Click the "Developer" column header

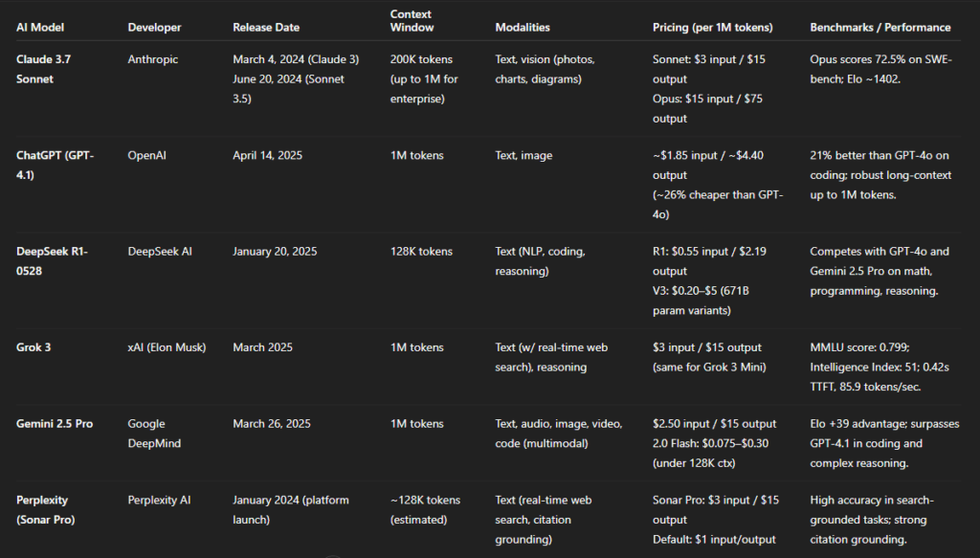click(x=155, y=28)
